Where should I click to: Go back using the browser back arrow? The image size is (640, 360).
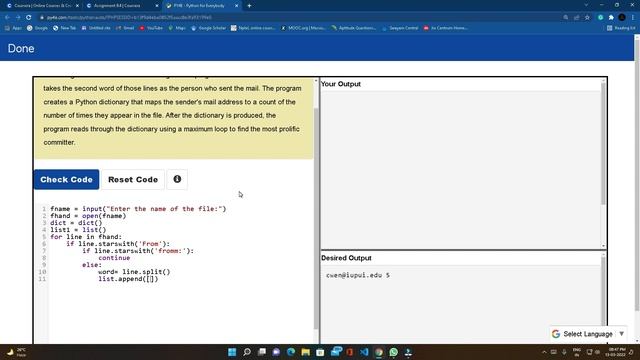[x=7, y=18]
